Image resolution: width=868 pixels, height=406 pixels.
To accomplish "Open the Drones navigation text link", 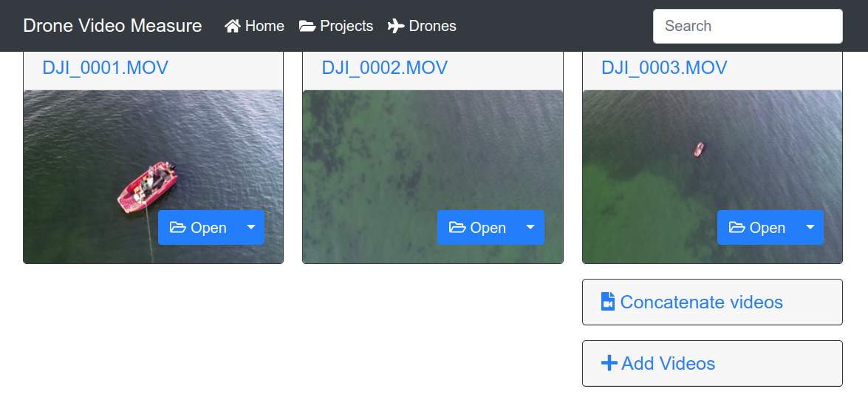I will (433, 26).
